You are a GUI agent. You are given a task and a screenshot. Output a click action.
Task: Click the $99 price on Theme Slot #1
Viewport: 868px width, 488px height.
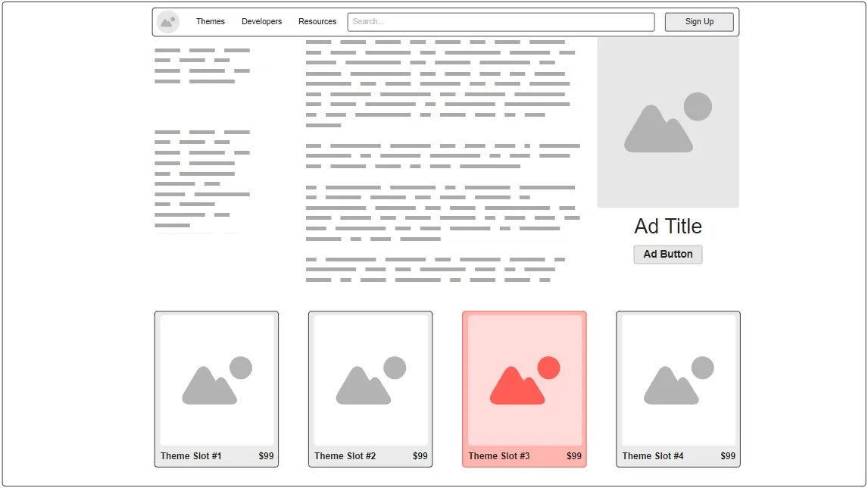click(266, 456)
